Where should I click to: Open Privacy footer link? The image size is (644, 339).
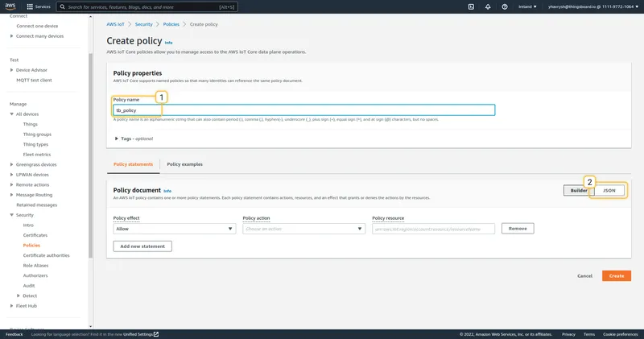point(568,334)
